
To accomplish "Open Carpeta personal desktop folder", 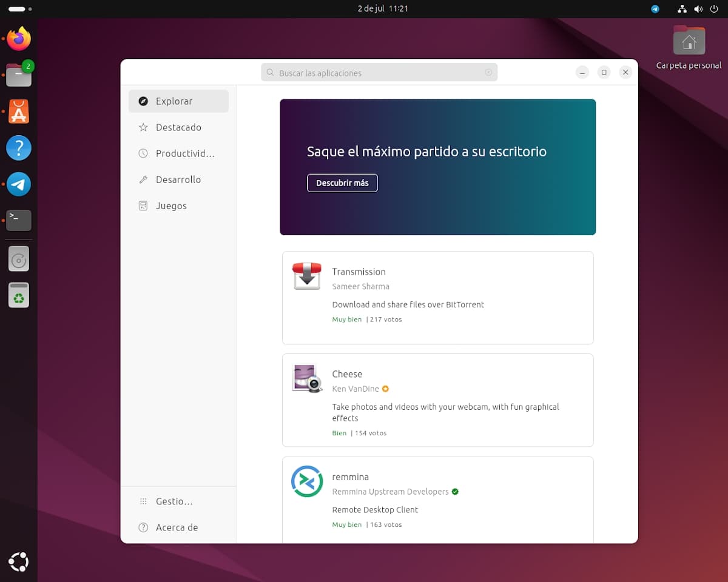I will 689,47.
